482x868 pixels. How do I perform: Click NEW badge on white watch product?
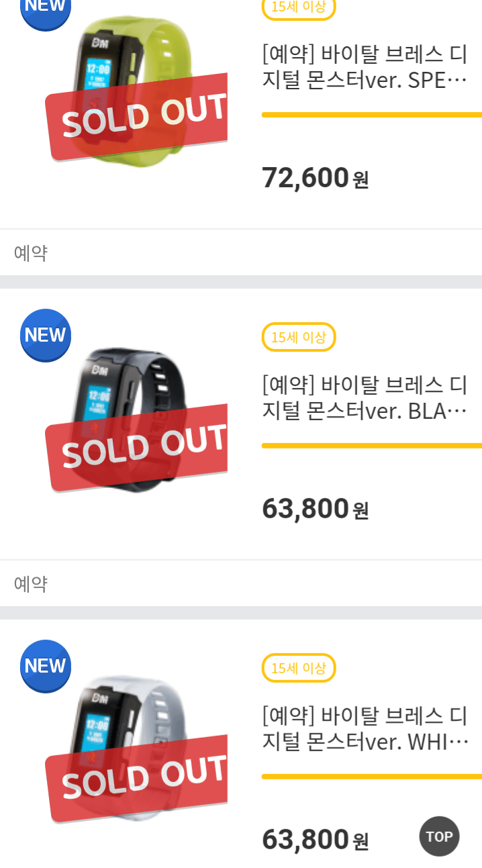tap(46, 666)
